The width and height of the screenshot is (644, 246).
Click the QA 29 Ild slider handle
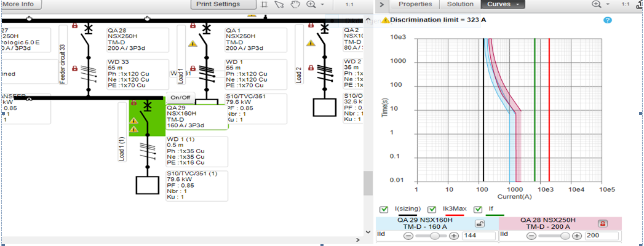pyautogui.click(x=435, y=236)
